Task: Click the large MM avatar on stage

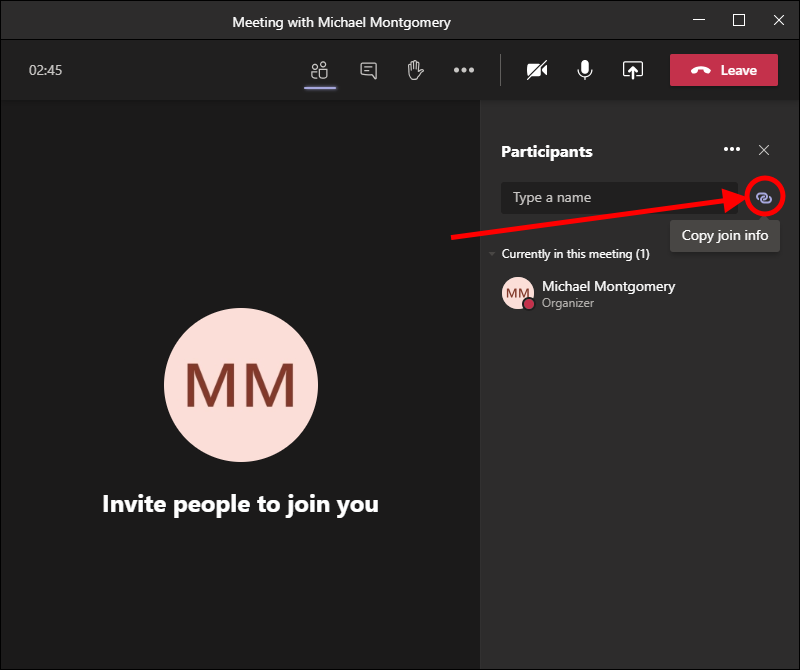Action: (x=241, y=385)
